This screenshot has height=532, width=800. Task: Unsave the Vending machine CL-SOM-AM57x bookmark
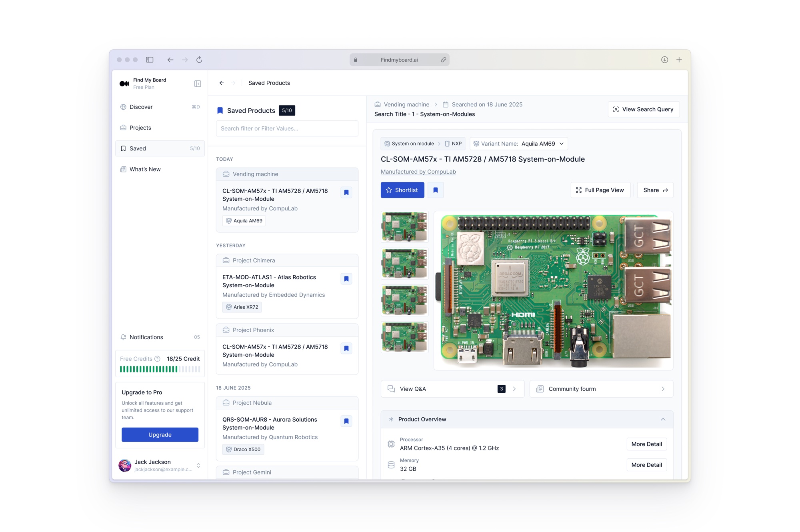coord(346,192)
